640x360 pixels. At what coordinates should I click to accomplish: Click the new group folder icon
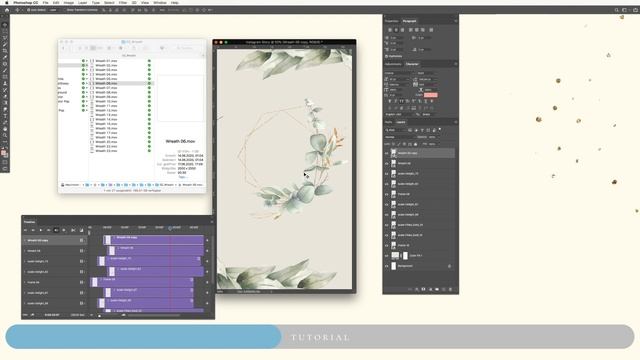(x=437, y=289)
